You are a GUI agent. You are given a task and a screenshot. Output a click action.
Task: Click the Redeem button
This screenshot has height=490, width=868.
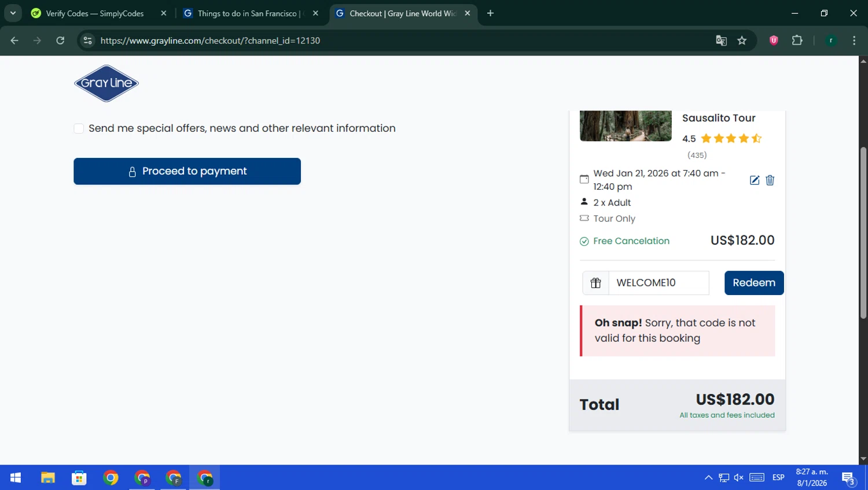tap(754, 283)
